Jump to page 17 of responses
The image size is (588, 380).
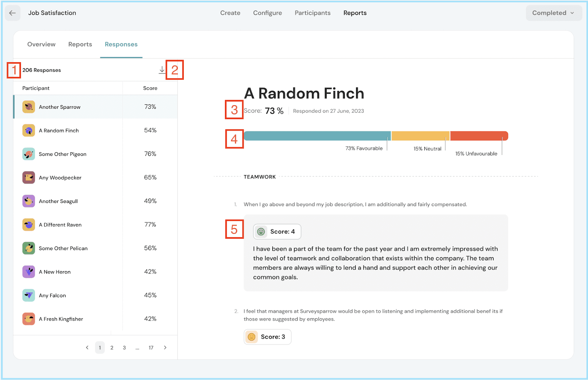(151, 348)
